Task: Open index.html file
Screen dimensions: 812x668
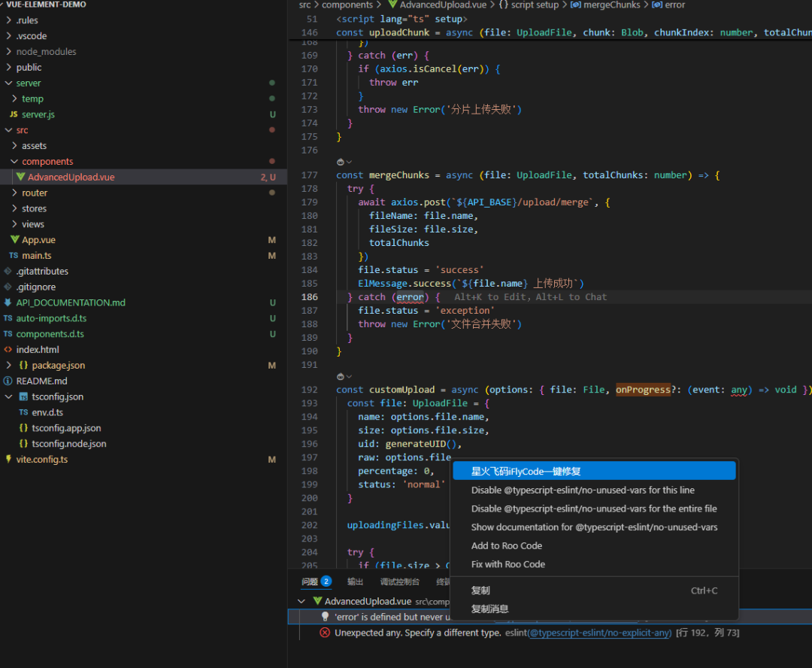Action: (38, 349)
